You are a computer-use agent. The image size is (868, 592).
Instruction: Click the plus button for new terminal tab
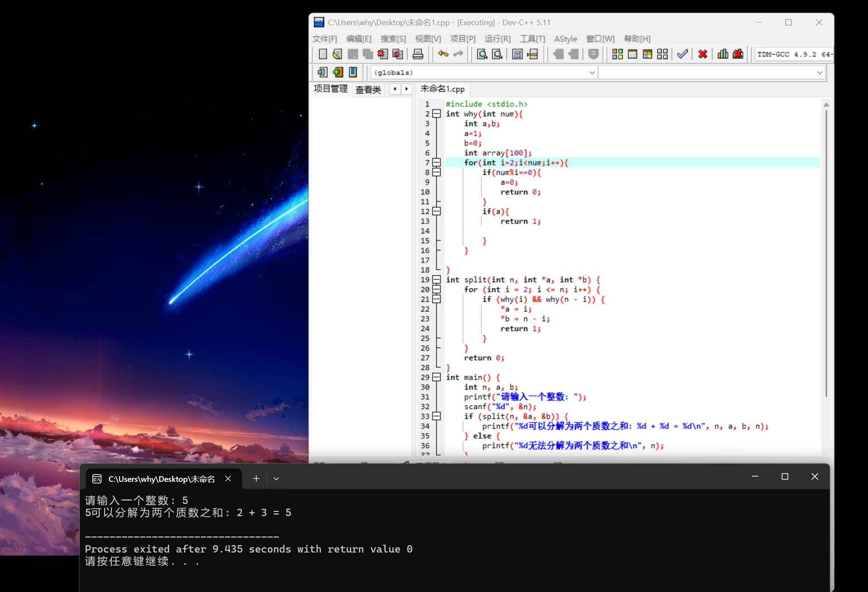pyautogui.click(x=256, y=479)
